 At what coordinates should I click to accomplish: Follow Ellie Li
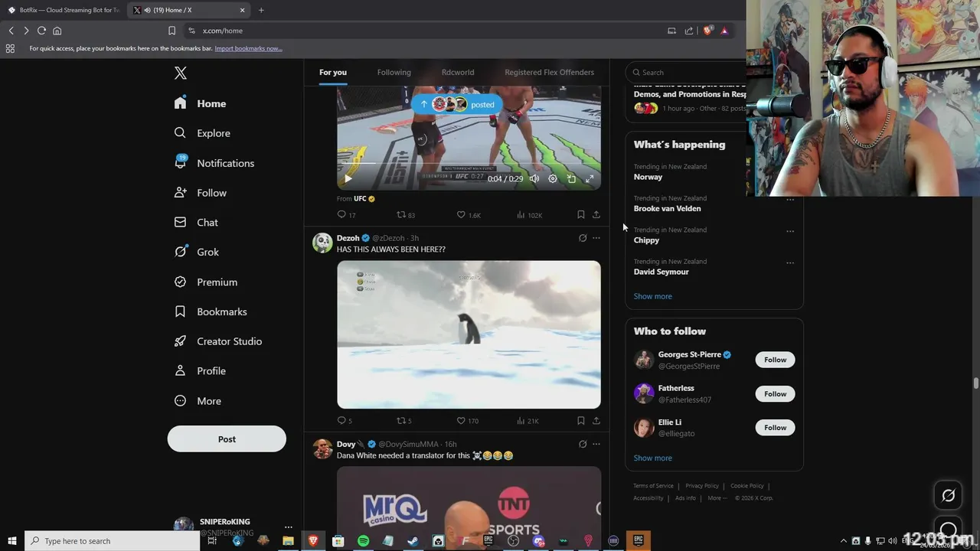pyautogui.click(x=775, y=427)
